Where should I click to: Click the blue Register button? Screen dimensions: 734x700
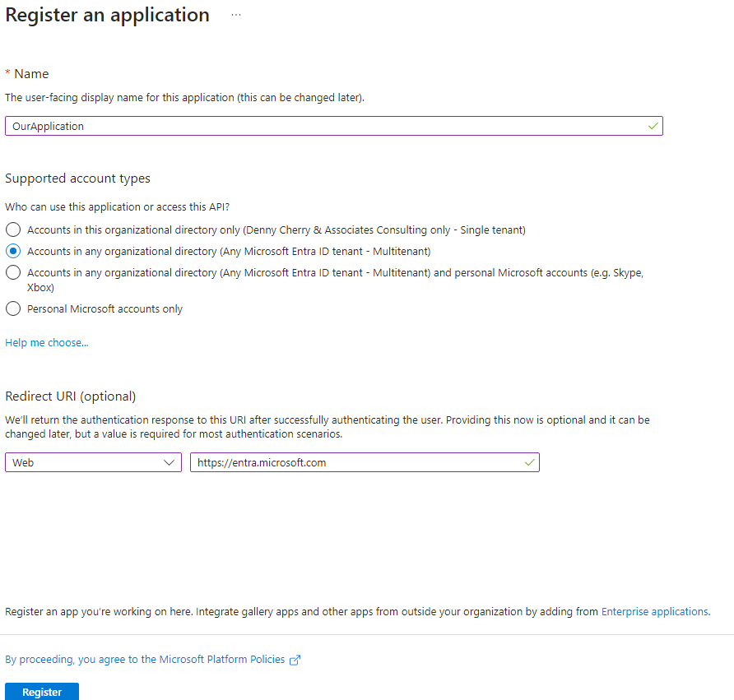(x=42, y=692)
